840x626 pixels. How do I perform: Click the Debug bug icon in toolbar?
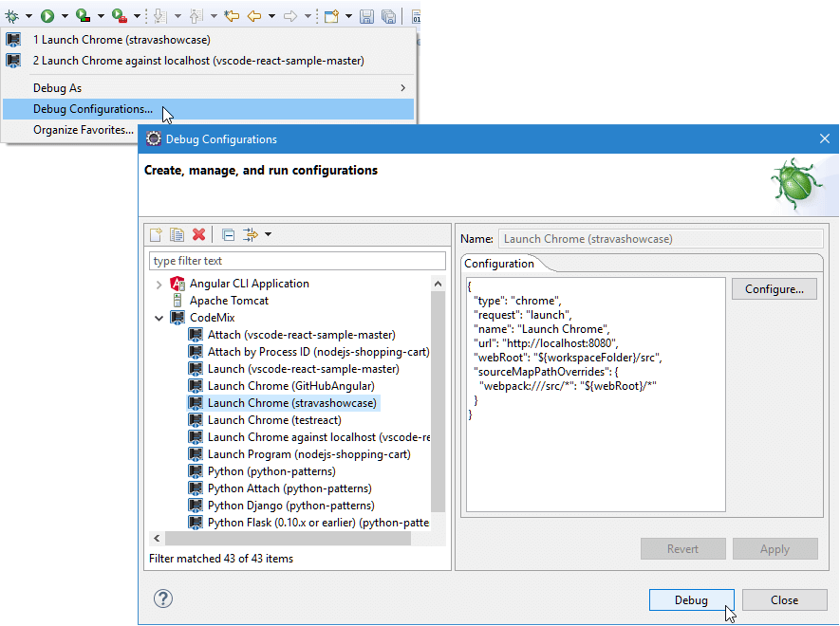point(11,17)
